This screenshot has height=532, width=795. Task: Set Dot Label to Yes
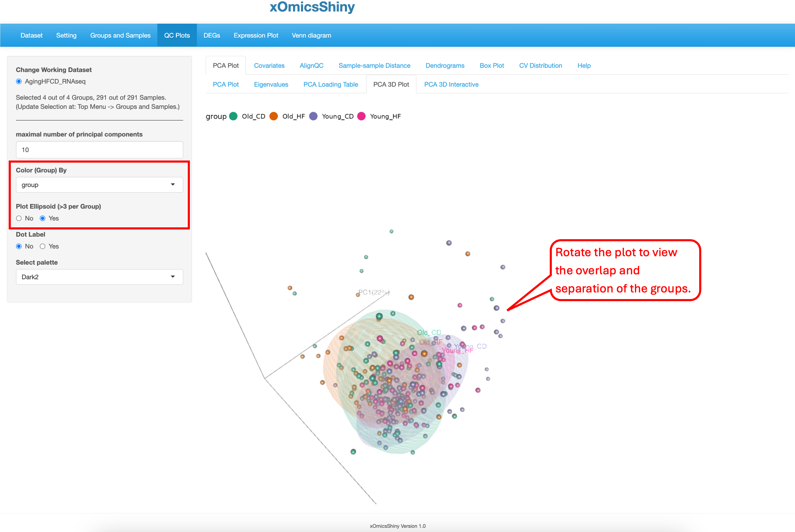pos(43,246)
